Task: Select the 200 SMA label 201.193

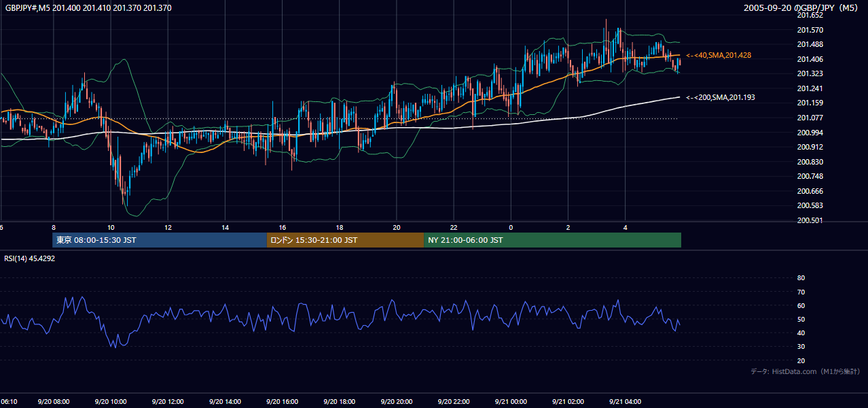Action: point(721,98)
